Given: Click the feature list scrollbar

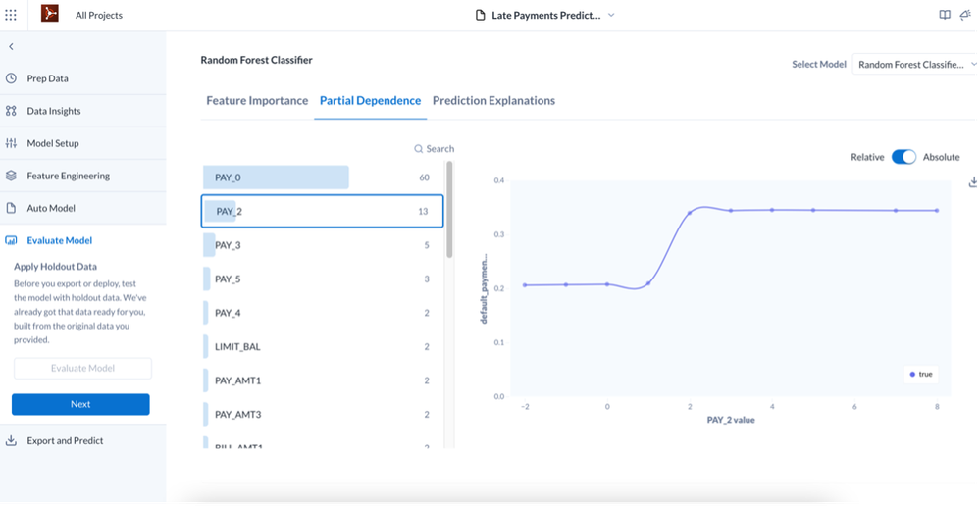Looking at the screenshot, I should pyautogui.click(x=449, y=209).
